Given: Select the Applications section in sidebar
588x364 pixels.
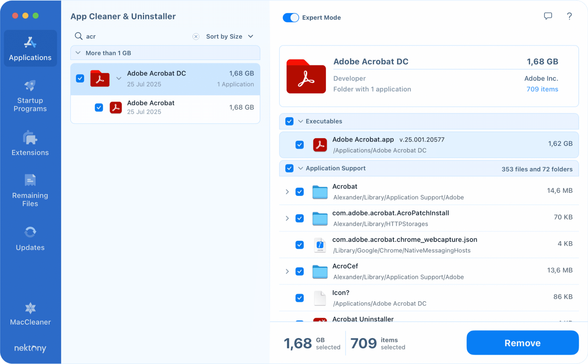Looking at the screenshot, I should (x=30, y=48).
